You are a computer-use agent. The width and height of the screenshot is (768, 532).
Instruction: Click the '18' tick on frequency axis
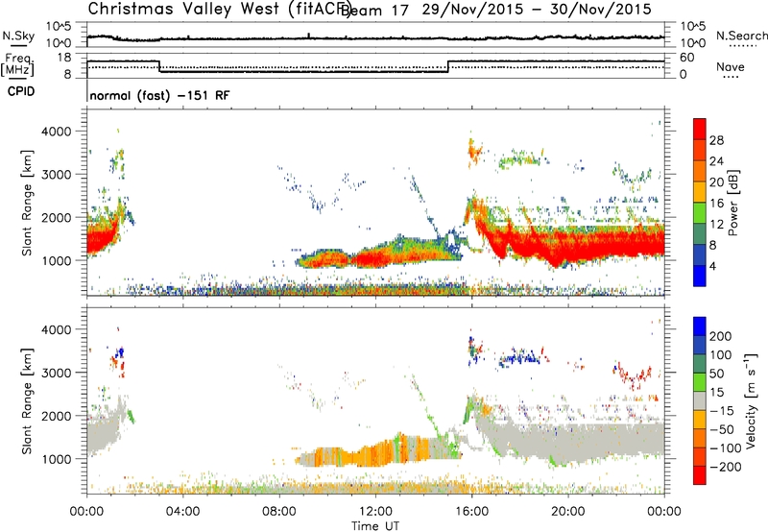coord(63,58)
